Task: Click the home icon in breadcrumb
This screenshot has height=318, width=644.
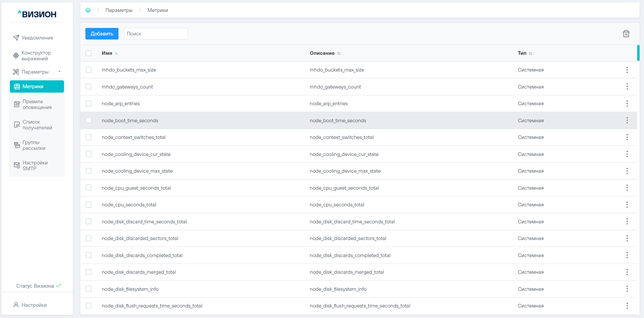Action: coord(88,10)
